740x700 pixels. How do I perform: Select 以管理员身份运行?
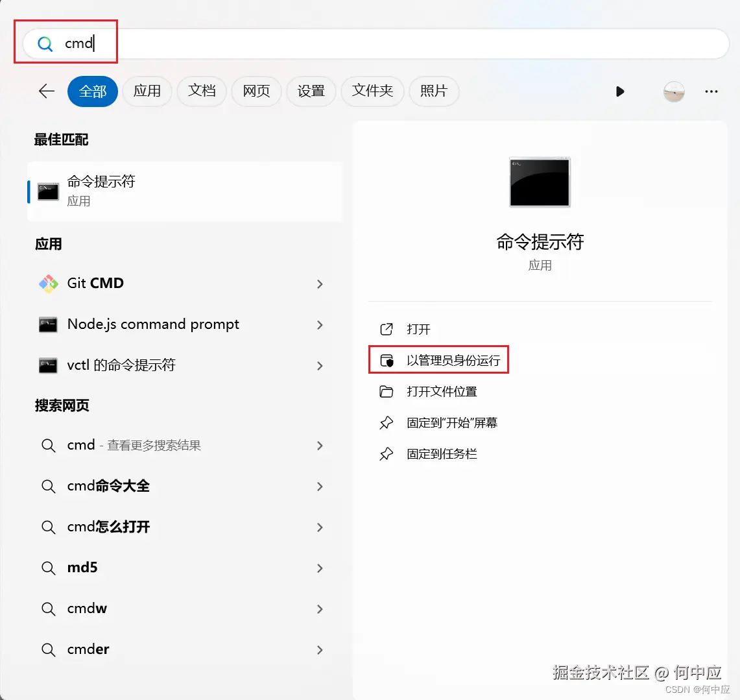[x=439, y=359]
